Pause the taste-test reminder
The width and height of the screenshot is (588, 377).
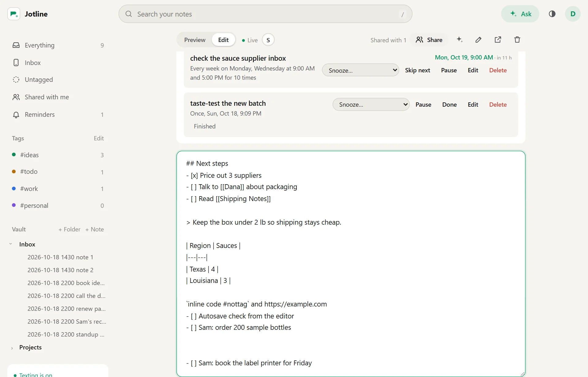(423, 105)
